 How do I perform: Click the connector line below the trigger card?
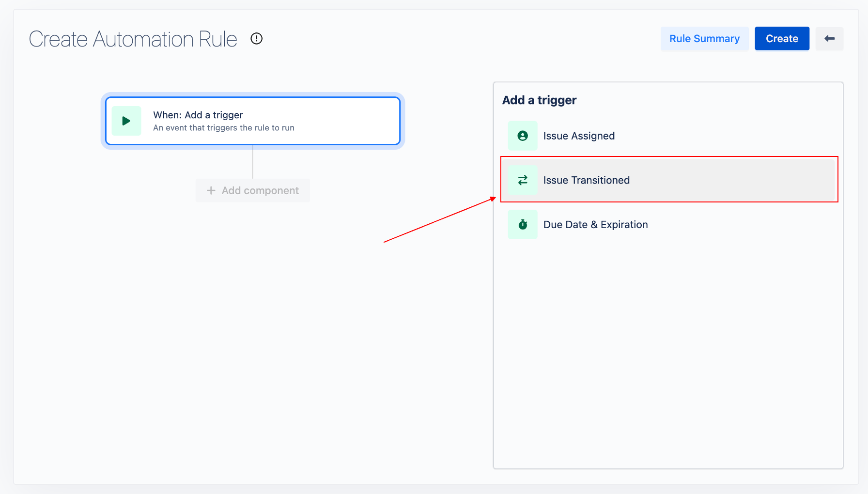[252, 163]
